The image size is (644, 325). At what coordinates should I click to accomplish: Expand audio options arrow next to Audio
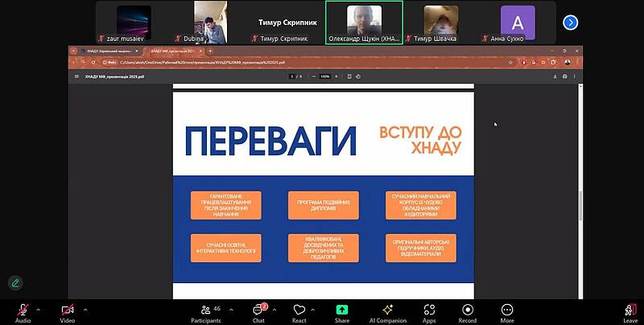[38, 310]
